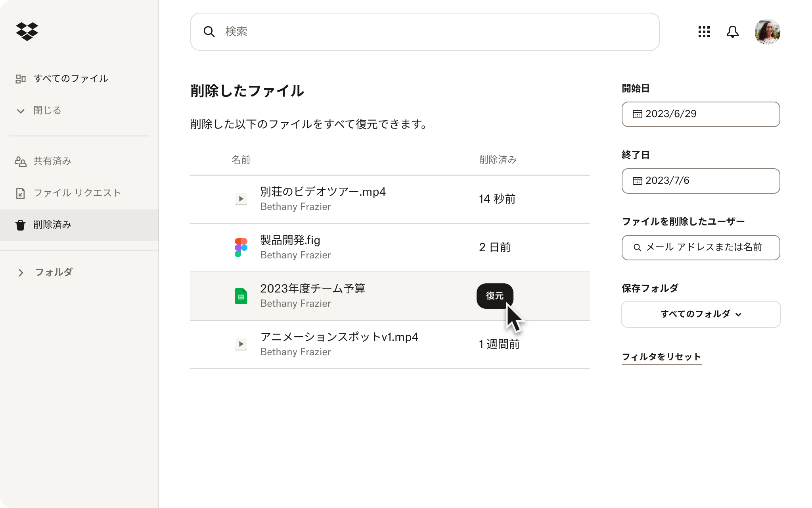Select file 別荘のビデオツアー.mp4
The width and height of the screenshot is (812, 508).
click(323, 192)
